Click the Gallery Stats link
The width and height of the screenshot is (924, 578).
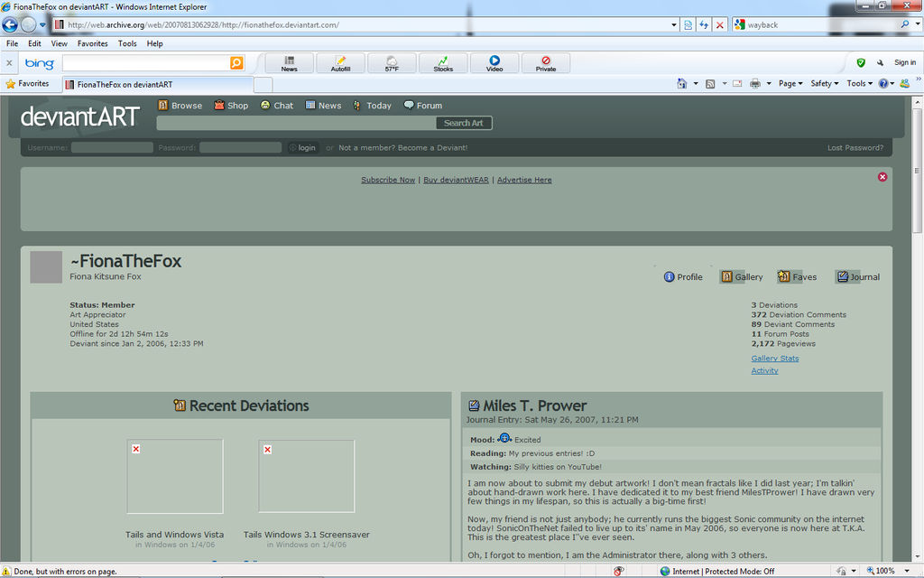click(775, 358)
